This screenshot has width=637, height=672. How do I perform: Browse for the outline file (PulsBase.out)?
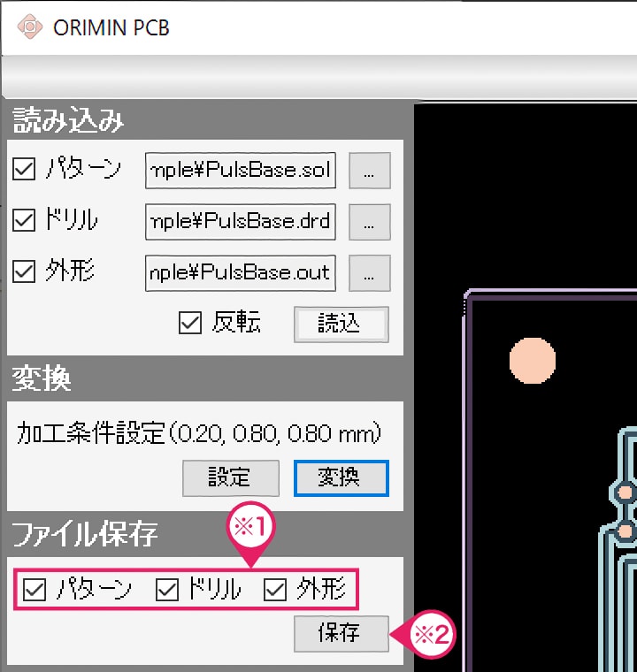[369, 273]
